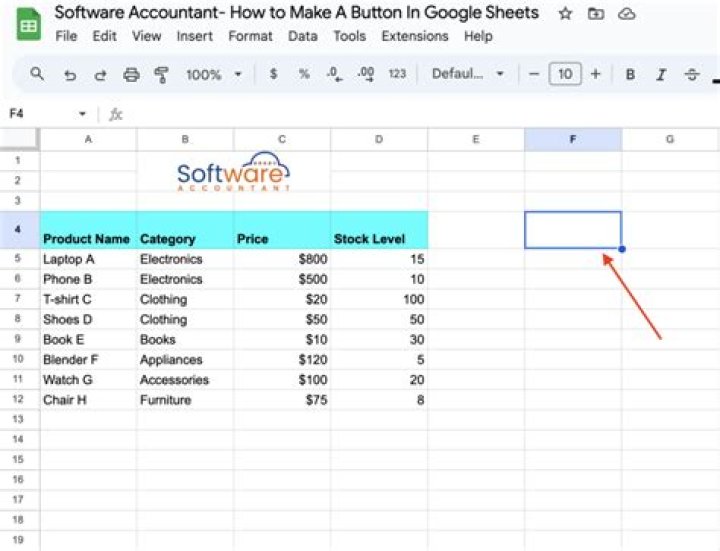720x551 pixels.
Task: Click the Software Accountant logo image
Action: point(233,172)
